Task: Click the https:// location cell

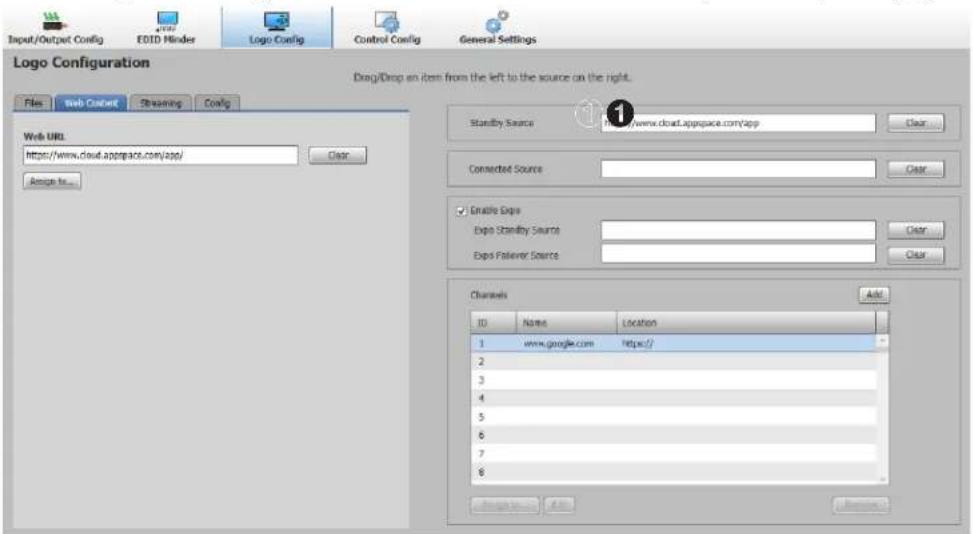Action: 637,343
